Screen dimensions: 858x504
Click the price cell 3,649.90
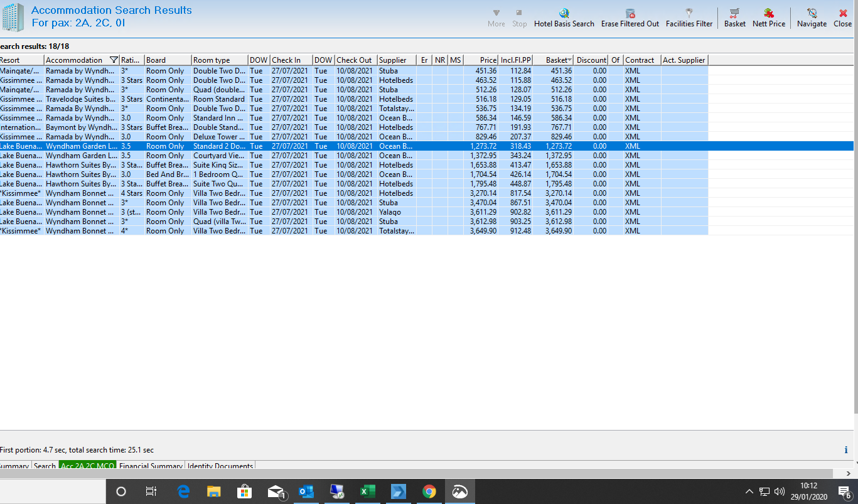[x=481, y=231]
